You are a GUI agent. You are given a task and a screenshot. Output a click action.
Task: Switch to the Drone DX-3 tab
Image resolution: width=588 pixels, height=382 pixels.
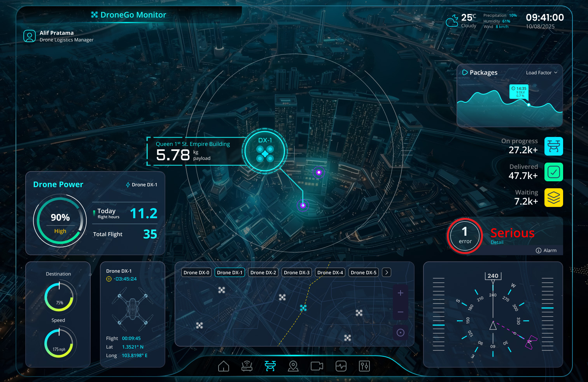[x=297, y=272]
